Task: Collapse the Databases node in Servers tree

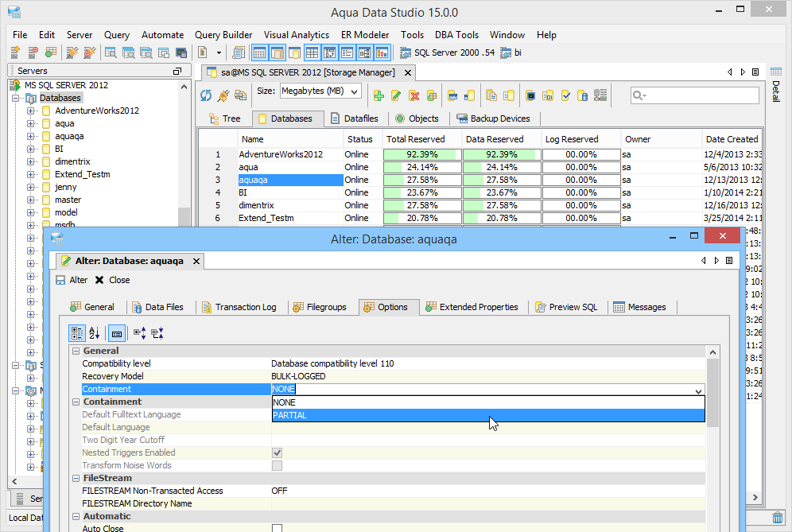Action: pyautogui.click(x=16, y=98)
